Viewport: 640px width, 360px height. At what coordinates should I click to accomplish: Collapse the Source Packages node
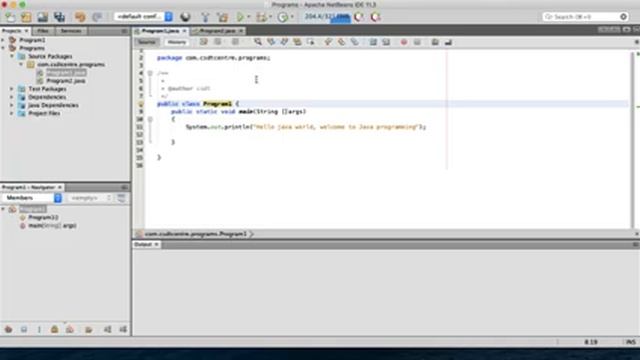tap(12, 56)
